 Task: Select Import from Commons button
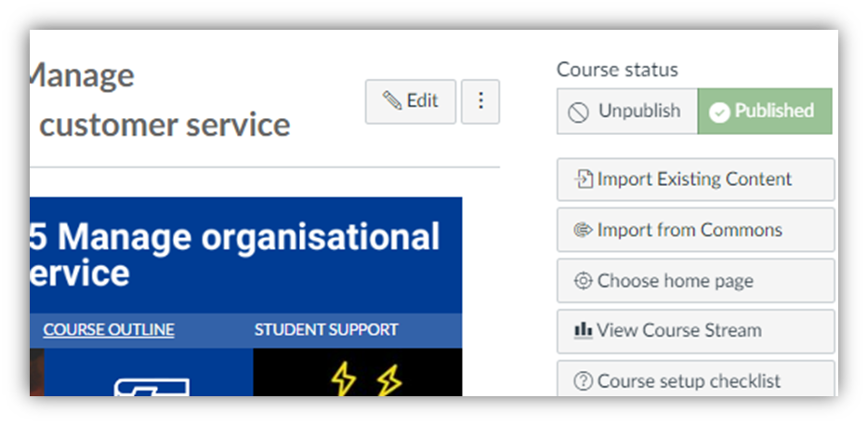[x=696, y=230]
